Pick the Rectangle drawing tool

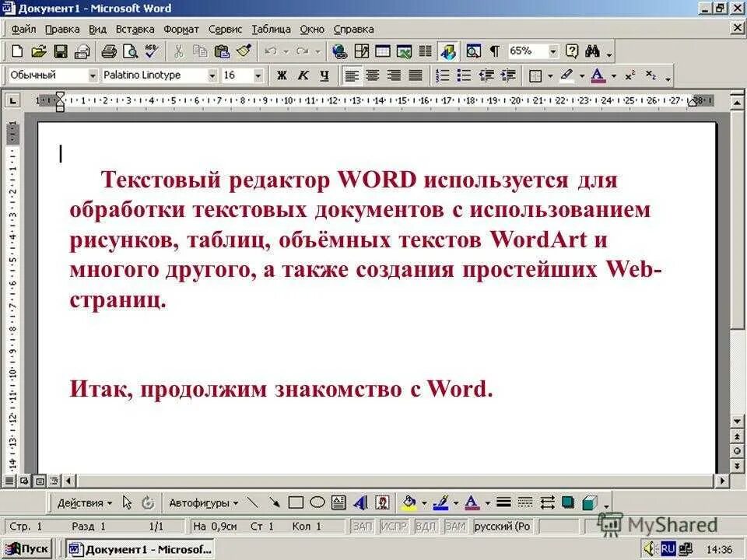pyautogui.click(x=296, y=502)
